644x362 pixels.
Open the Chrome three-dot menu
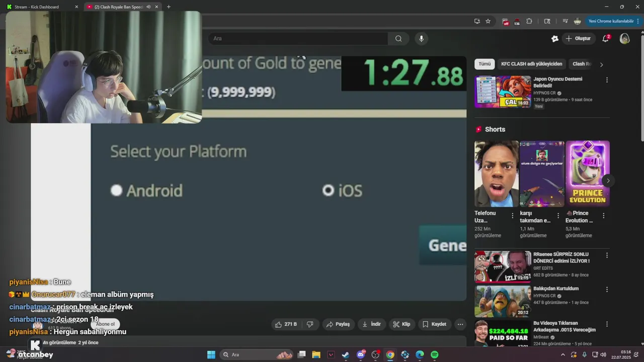coord(638,21)
